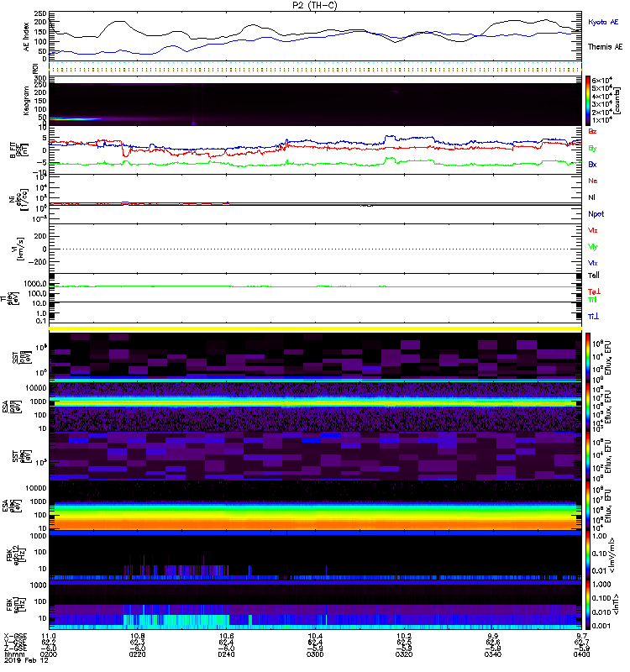Click the "0340" time tick label

click(493, 654)
